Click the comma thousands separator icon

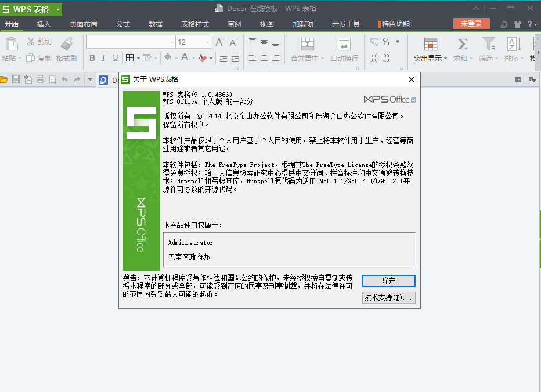pos(398,42)
